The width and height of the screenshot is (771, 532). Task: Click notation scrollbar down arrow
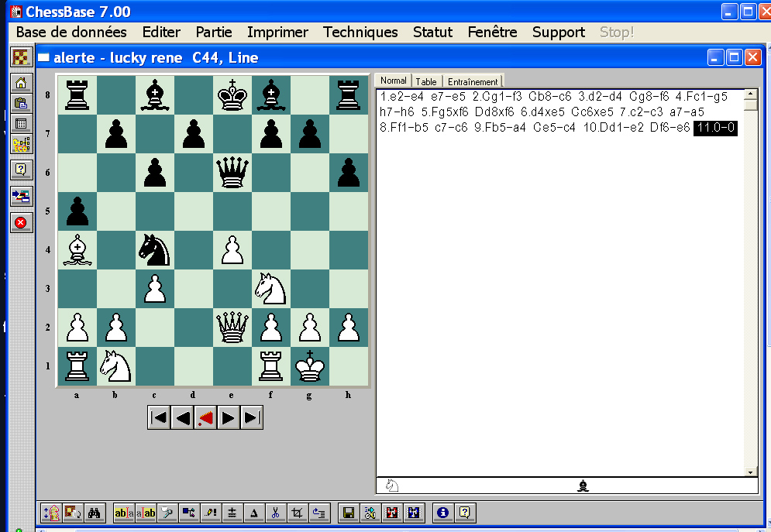pos(750,472)
